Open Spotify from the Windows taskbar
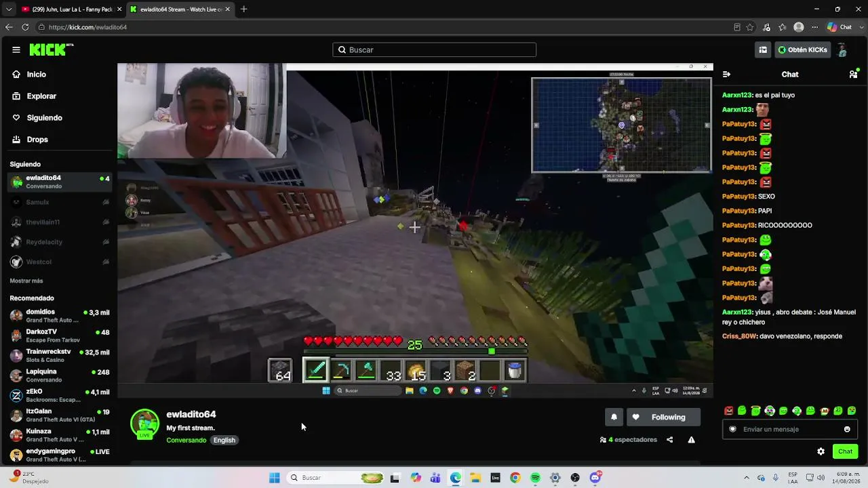 535,478
